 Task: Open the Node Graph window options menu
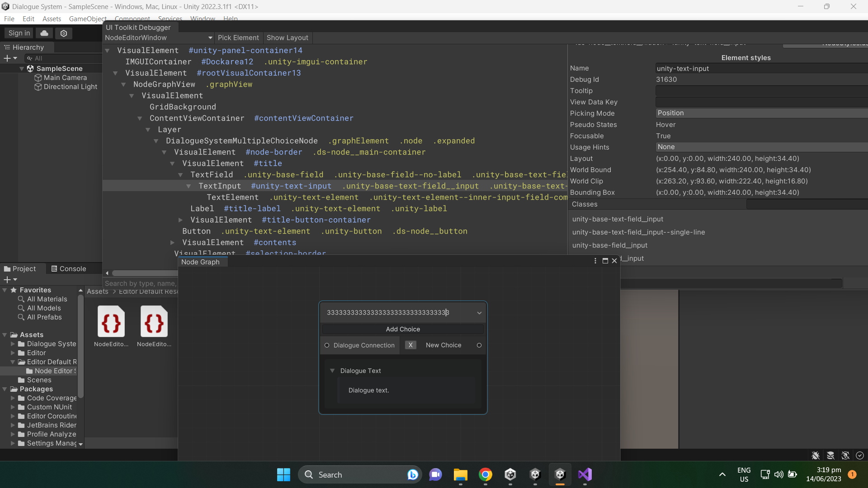pyautogui.click(x=595, y=261)
